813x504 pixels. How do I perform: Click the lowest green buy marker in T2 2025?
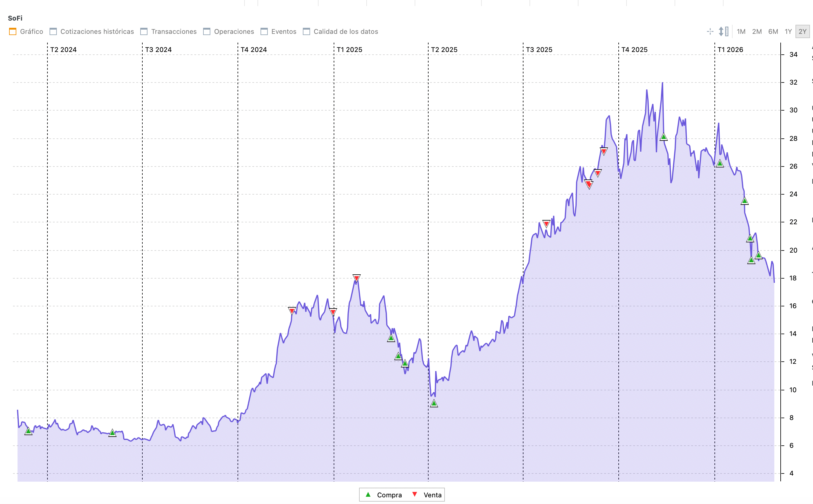pyautogui.click(x=434, y=404)
